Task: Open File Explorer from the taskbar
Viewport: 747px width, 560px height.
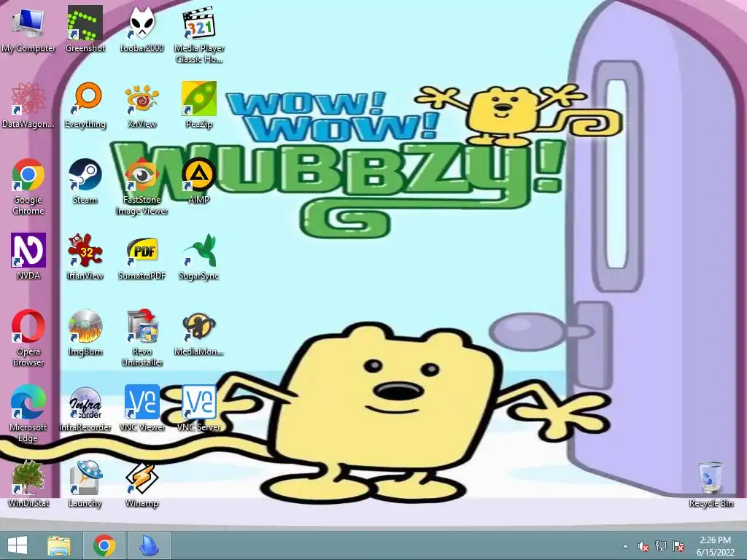Action: coord(59,545)
